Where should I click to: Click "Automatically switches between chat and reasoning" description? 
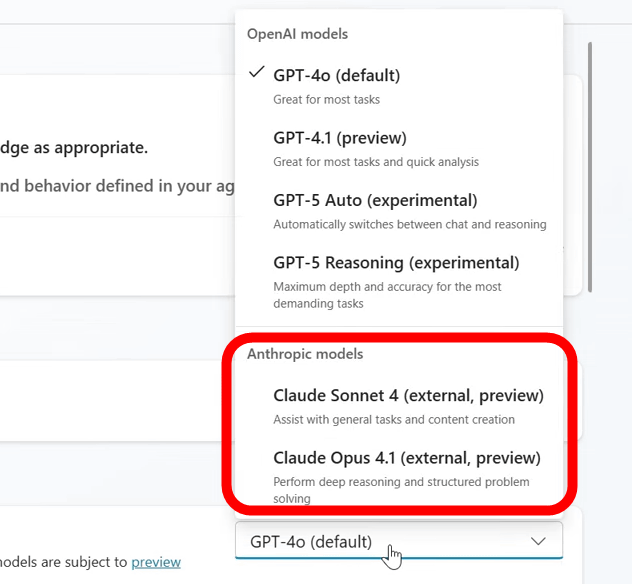point(409,224)
